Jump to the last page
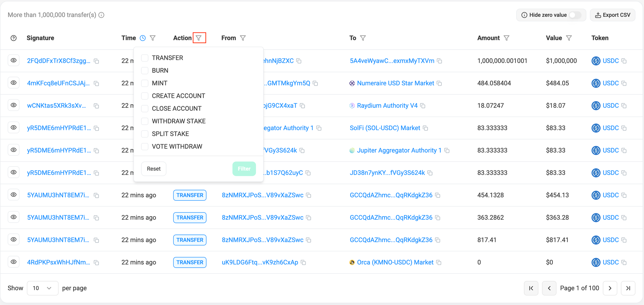644x305 pixels. 628,288
